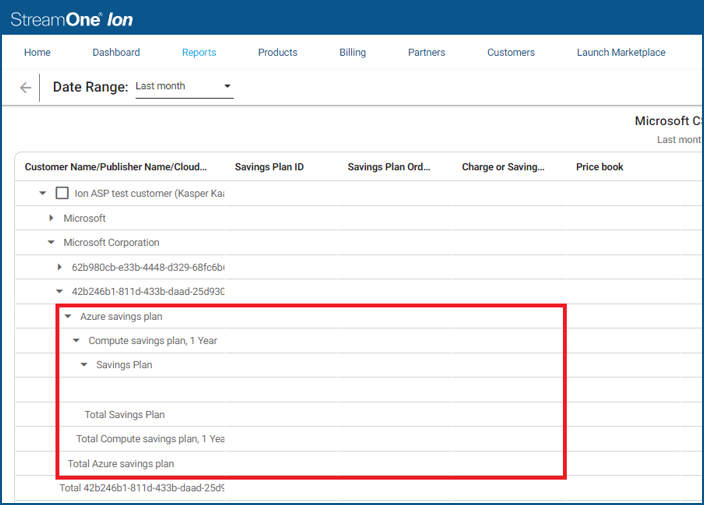Select 'Total Azure savings plan' row
This screenshot has width=704, height=505.
[x=121, y=464]
